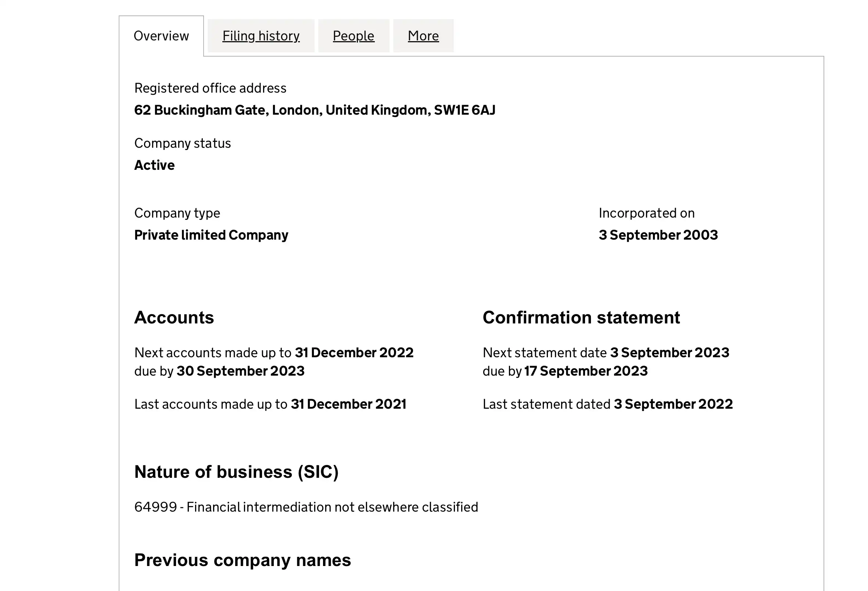Image resolution: width=868 pixels, height=591 pixels.
Task: Open the More tab
Action: pos(423,36)
